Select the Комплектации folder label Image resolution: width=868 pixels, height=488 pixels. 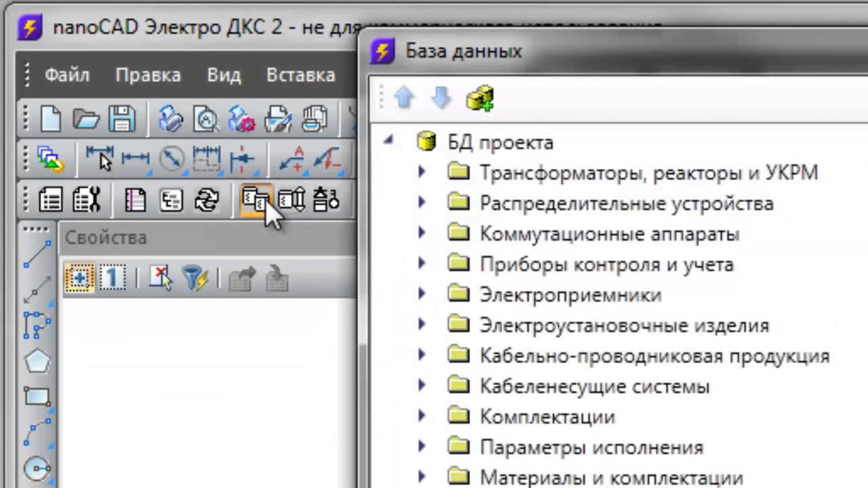coord(547,417)
